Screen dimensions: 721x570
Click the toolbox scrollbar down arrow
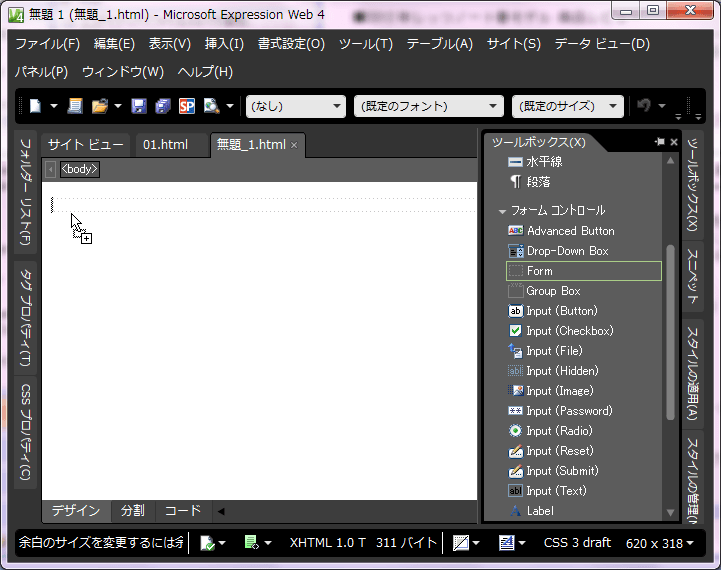click(x=670, y=512)
